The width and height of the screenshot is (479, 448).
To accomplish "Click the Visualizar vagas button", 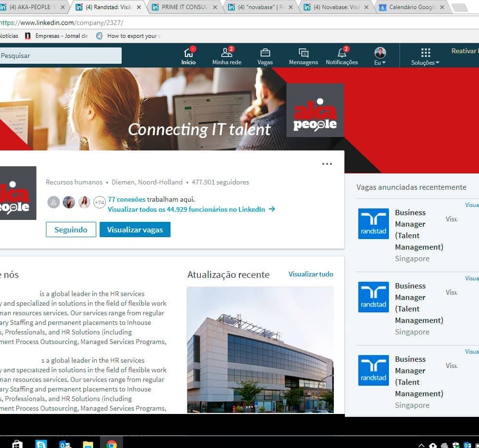I will point(135,230).
